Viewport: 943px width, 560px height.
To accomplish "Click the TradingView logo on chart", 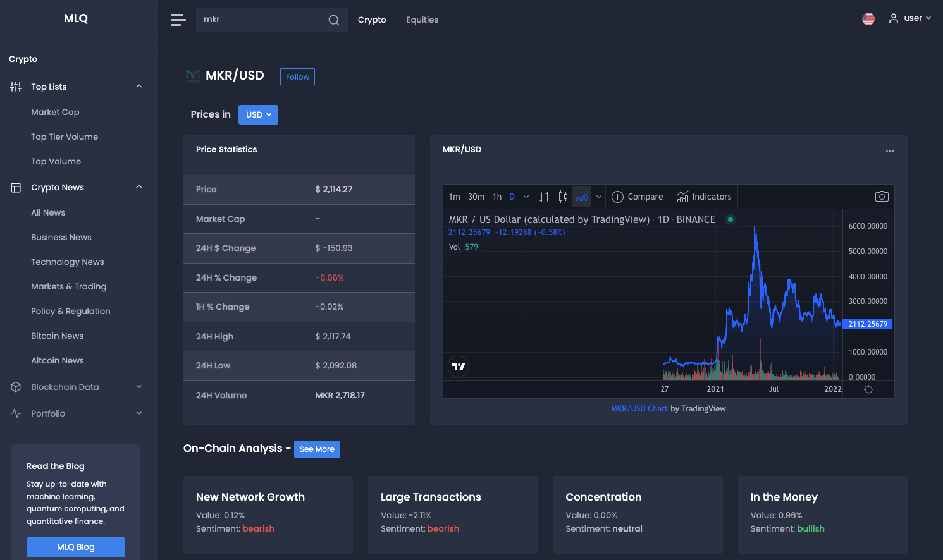I will 459,367.
